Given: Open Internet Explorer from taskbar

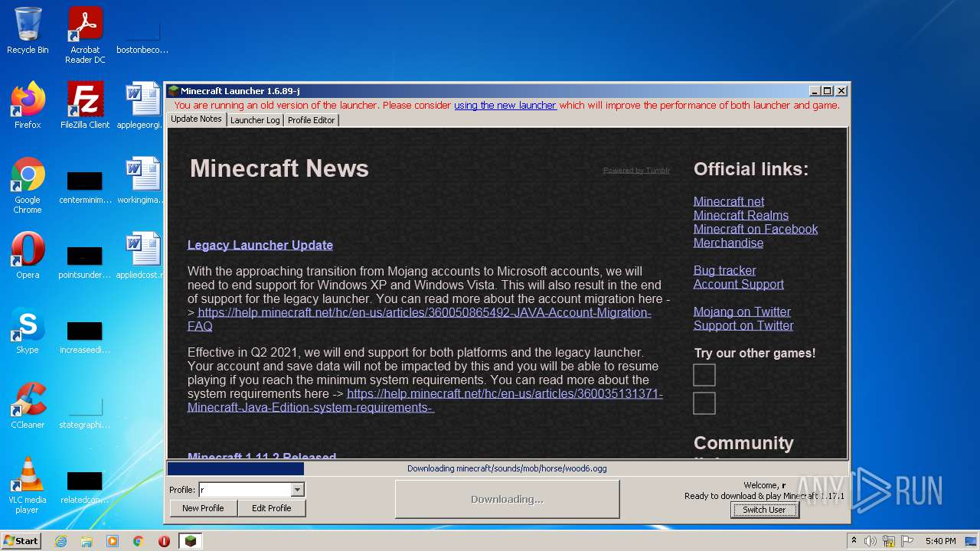Looking at the screenshot, I should (60, 541).
